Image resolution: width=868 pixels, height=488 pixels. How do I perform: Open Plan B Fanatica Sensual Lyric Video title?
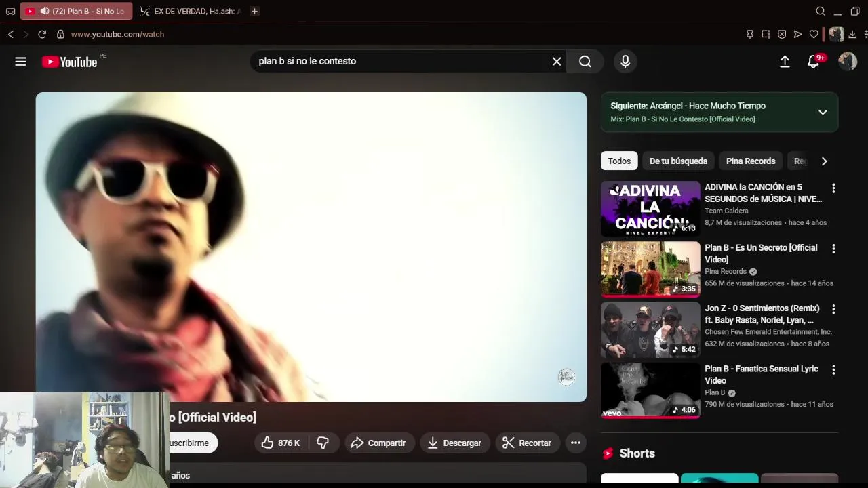[761, 375]
